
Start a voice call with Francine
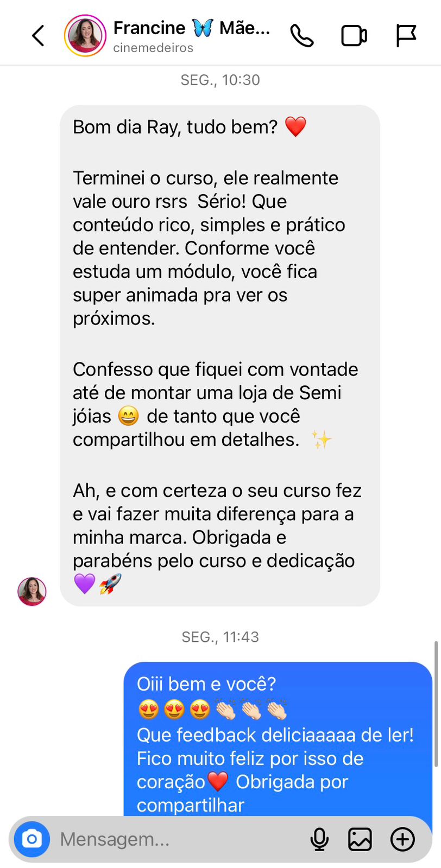[302, 36]
